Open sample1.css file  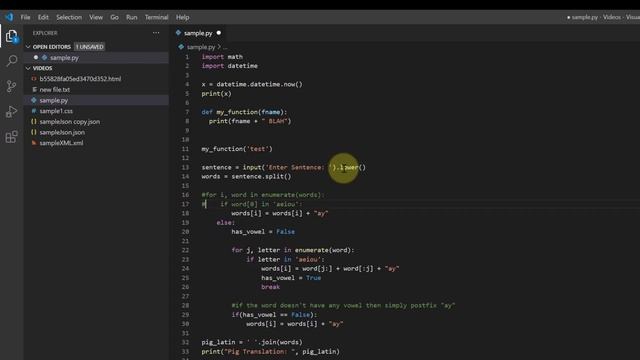[56, 111]
